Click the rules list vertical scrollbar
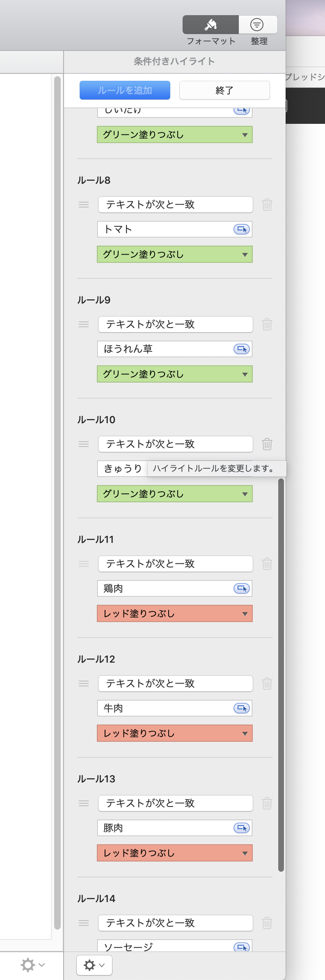The width and height of the screenshot is (325, 980). (x=281, y=672)
